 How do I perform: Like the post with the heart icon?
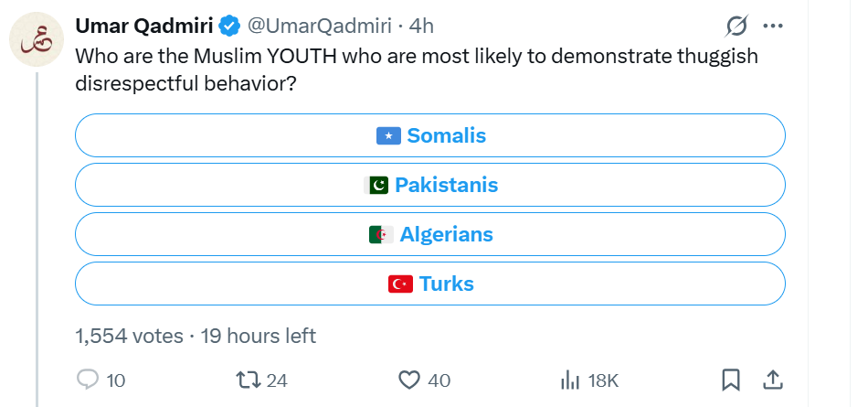(x=409, y=380)
